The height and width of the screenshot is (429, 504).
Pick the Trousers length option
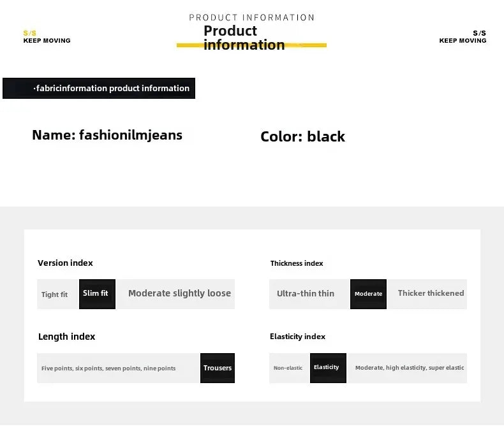coord(218,368)
